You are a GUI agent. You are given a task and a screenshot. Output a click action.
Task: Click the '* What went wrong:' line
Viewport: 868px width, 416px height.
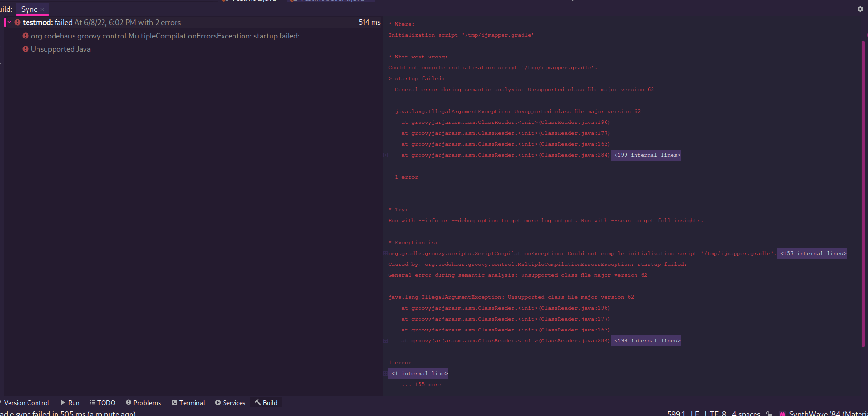point(418,57)
